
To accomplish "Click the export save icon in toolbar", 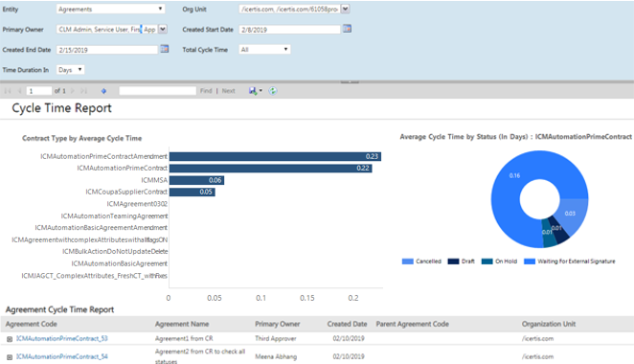I will (x=253, y=91).
